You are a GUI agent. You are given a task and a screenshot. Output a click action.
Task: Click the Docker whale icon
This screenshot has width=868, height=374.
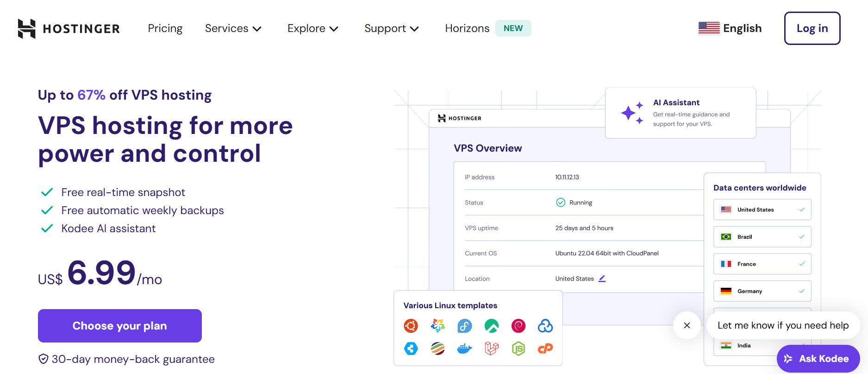(464, 348)
